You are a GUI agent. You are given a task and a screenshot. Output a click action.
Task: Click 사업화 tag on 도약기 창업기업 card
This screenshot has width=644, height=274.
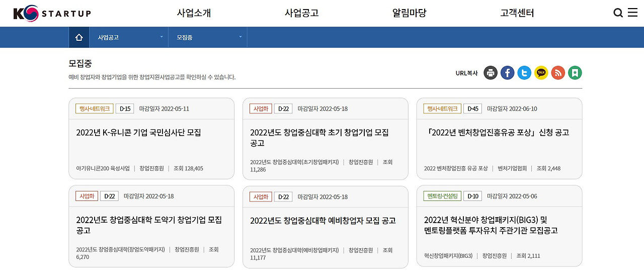(x=87, y=196)
